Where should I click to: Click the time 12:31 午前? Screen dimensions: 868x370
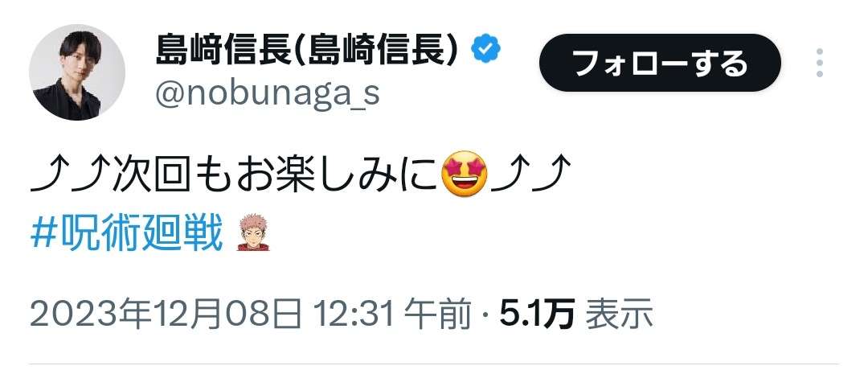[x=393, y=314]
